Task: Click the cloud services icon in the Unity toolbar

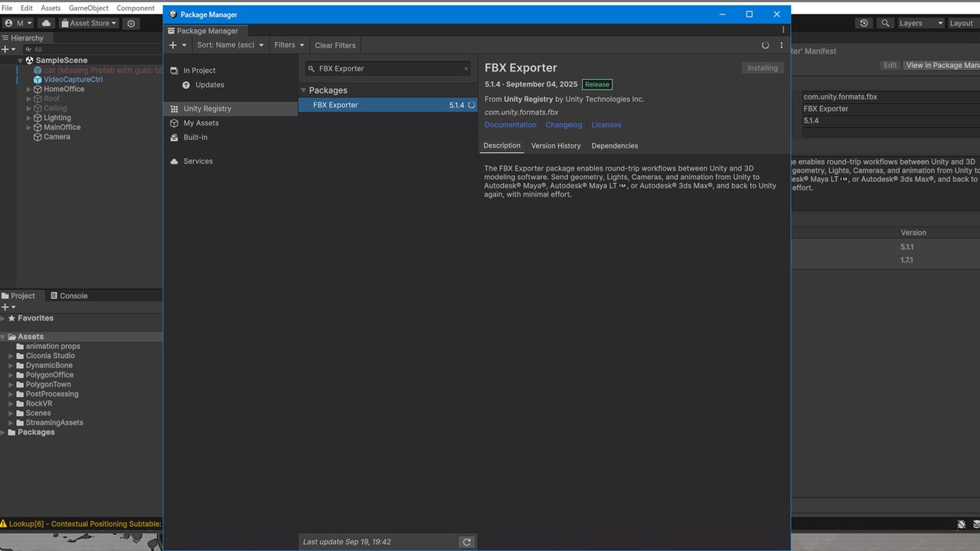Action: click(x=46, y=23)
